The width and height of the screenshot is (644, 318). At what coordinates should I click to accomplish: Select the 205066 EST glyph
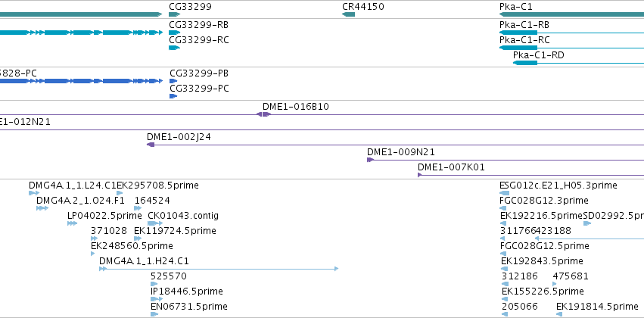click(x=505, y=315)
